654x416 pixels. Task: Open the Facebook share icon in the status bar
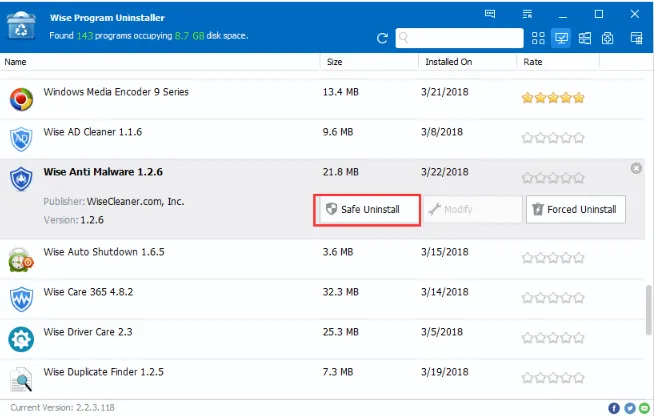click(614, 408)
